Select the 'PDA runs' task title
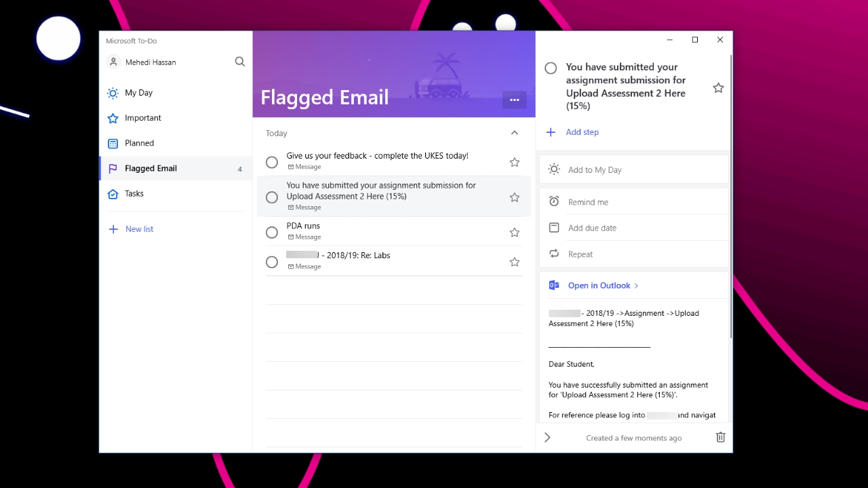 click(303, 226)
